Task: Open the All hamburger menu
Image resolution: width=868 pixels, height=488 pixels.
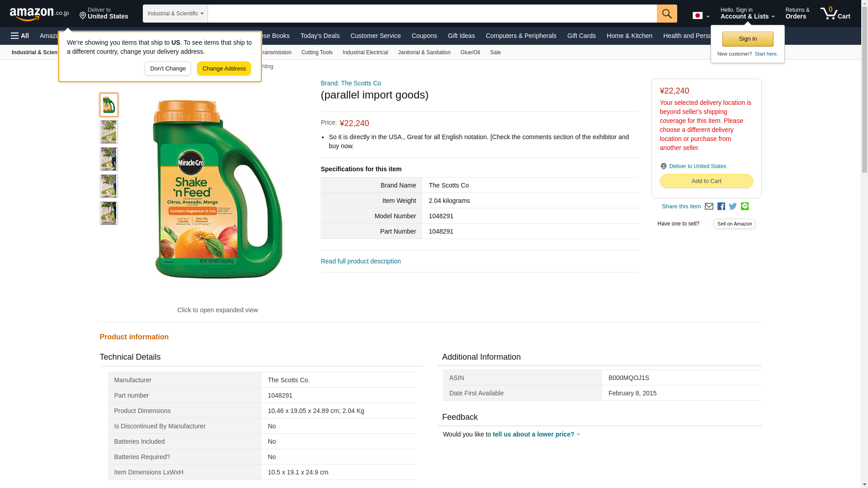Action: (x=20, y=36)
